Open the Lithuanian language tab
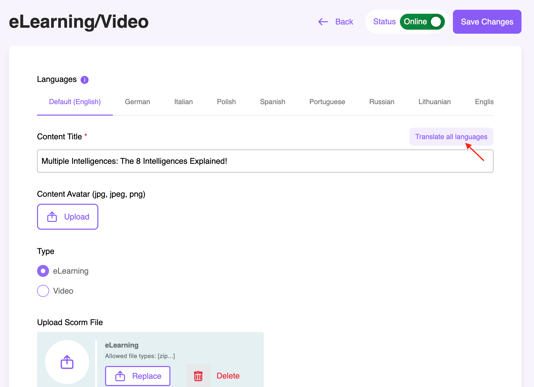 tap(435, 102)
